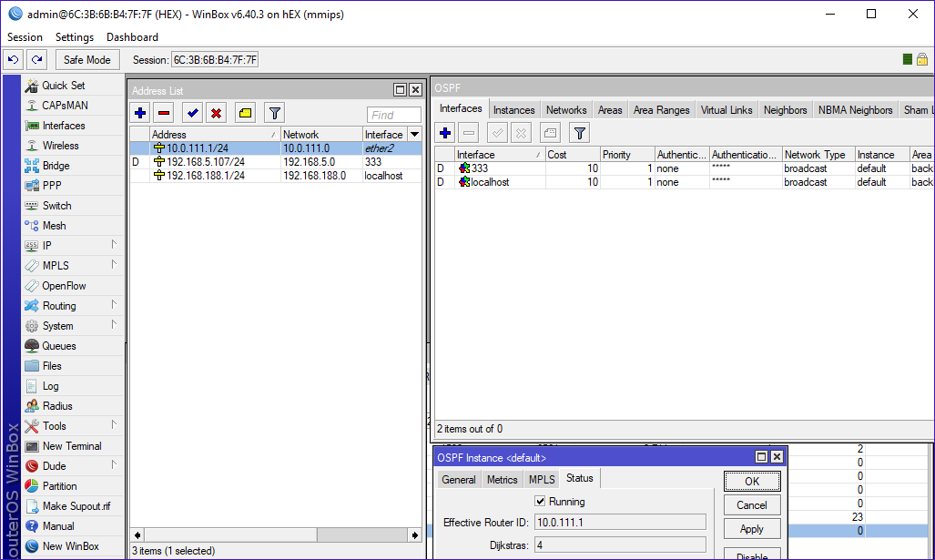Viewport: 935px width, 560px height.
Task: Select address row 192.168.5.107/24
Action: (276, 162)
